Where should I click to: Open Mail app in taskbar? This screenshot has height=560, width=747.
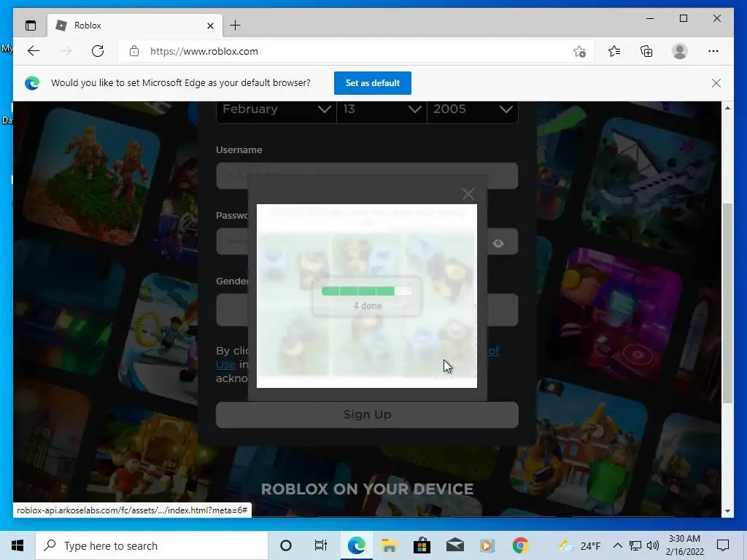point(455,545)
